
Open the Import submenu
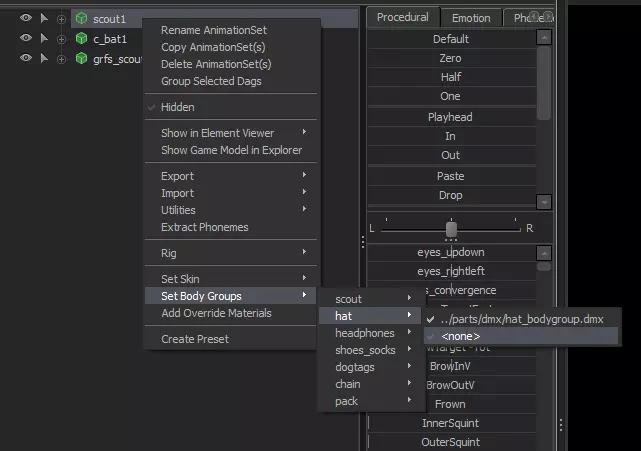231,193
